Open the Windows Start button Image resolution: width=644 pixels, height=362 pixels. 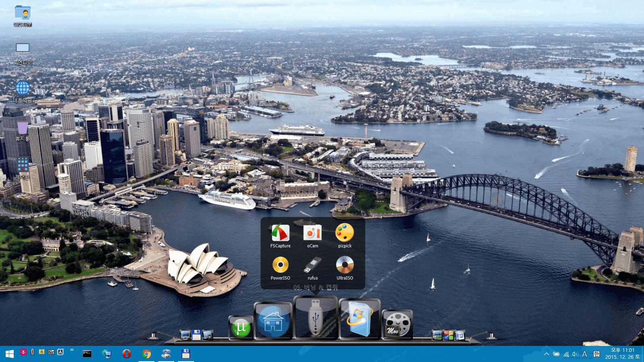pyautogui.click(x=10, y=354)
